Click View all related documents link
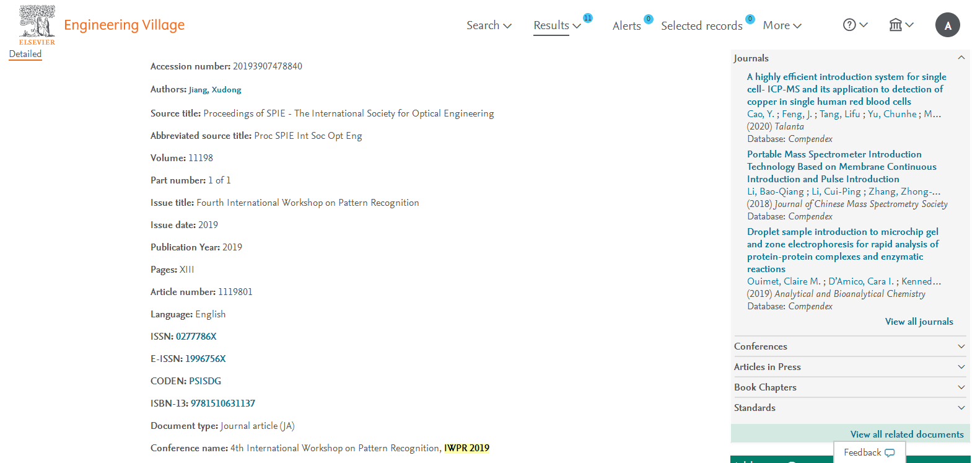980x463 pixels. 907,434
